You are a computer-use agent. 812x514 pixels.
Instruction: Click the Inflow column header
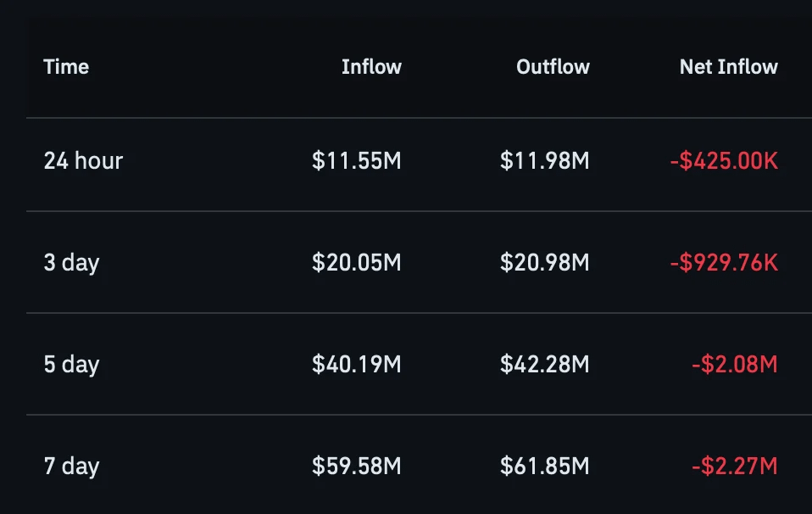[x=371, y=67]
